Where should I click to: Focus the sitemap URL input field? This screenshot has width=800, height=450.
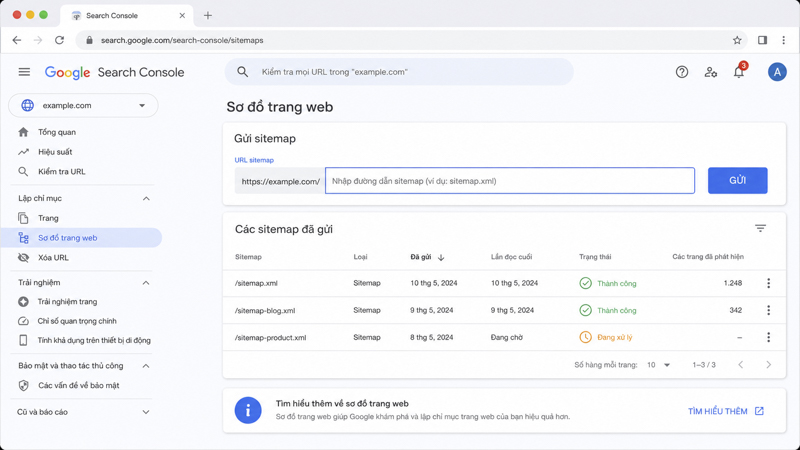point(510,181)
